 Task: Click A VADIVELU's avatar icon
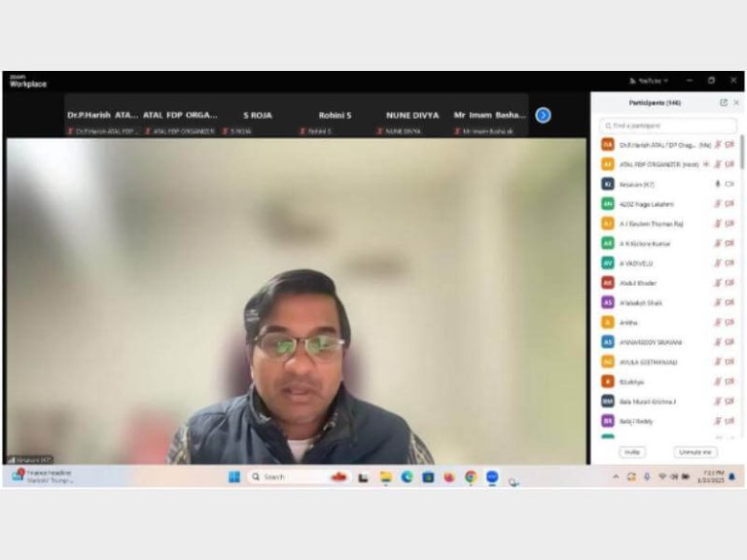[x=608, y=262]
